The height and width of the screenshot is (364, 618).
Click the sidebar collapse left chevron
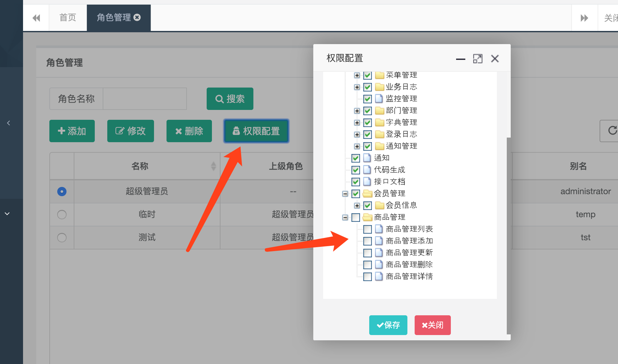point(9,123)
